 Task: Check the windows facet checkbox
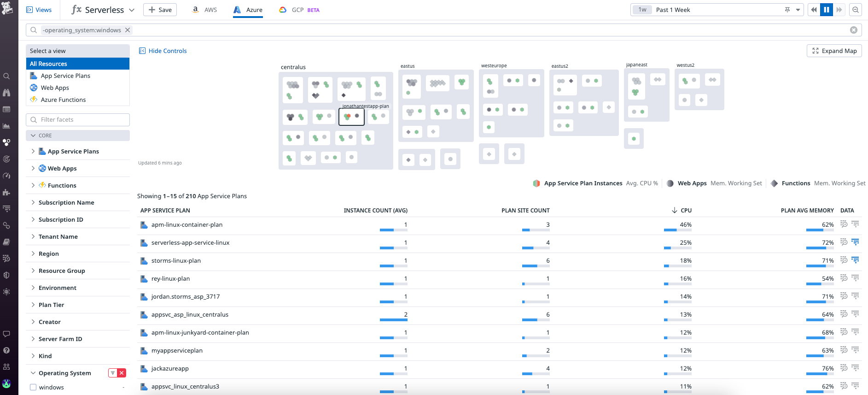click(33, 387)
